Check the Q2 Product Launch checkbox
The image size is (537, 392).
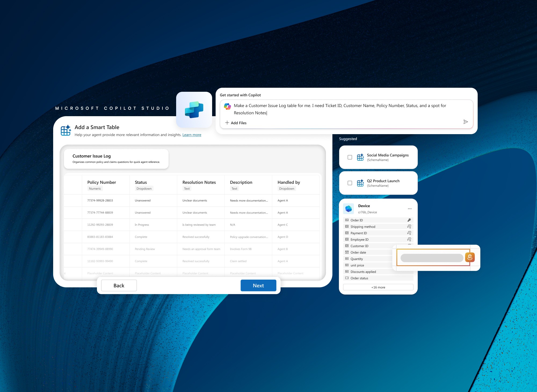click(x=350, y=183)
